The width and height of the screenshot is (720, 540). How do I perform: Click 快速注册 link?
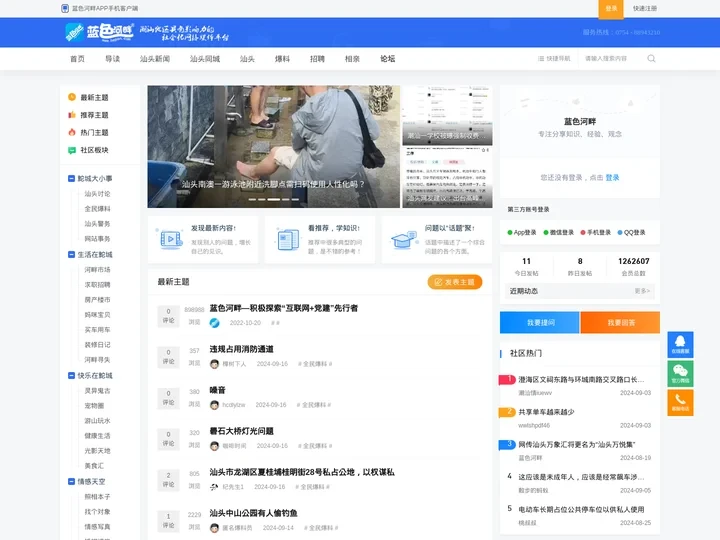coord(645,8)
